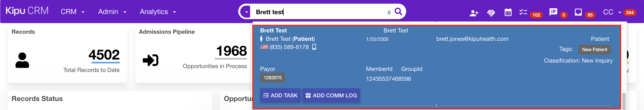Screen dimensions: 644x110
Task: Open the notes icon with 95 badge
Action: pyautogui.click(x=578, y=12)
